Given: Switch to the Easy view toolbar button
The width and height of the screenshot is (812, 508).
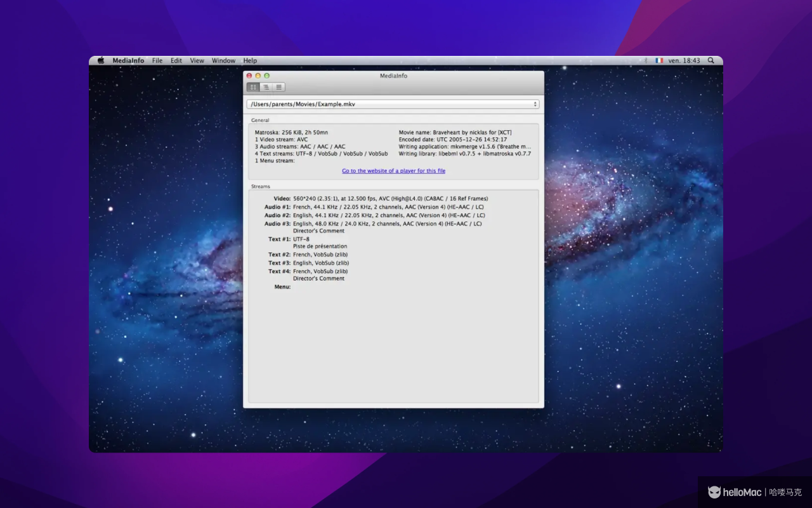Looking at the screenshot, I should (253, 87).
